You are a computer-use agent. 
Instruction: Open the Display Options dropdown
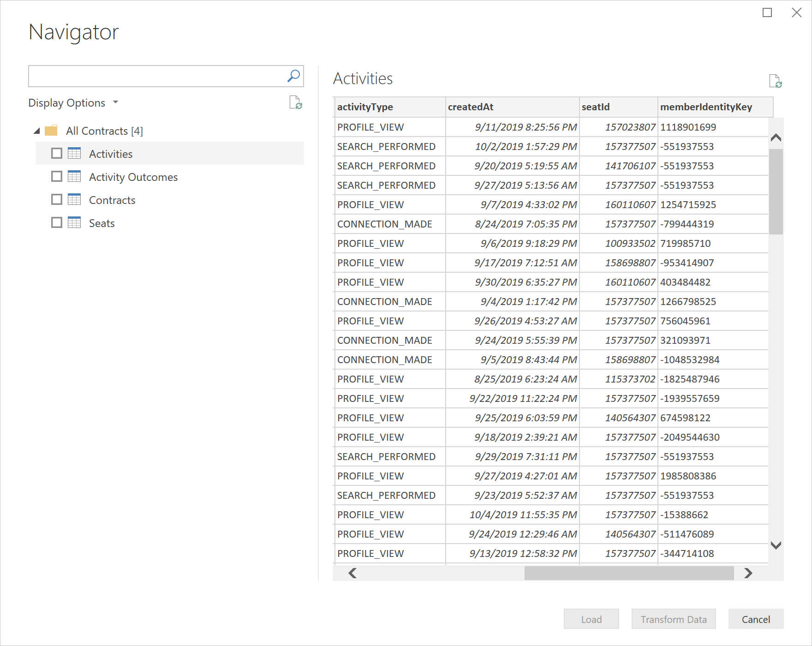[x=73, y=103]
